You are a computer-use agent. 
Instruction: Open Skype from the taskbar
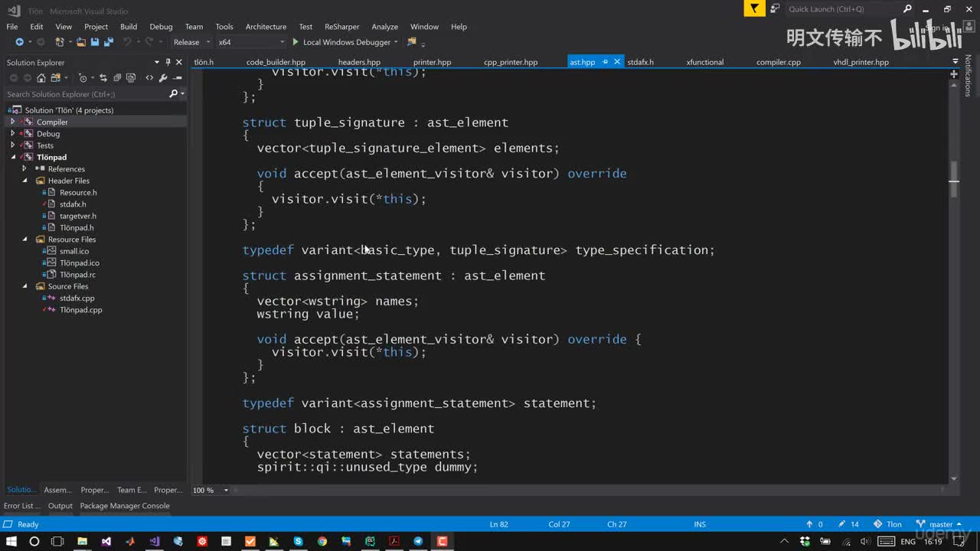pyautogui.click(x=298, y=541)
